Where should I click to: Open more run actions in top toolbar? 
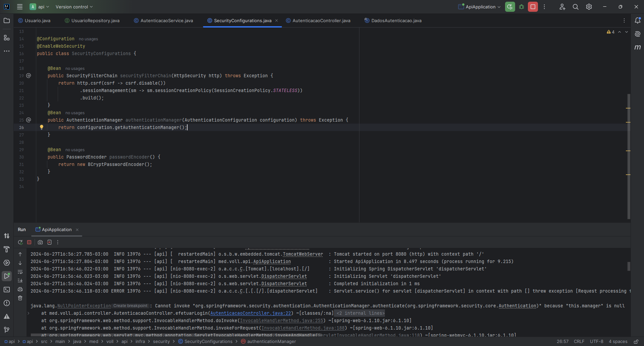544,7
